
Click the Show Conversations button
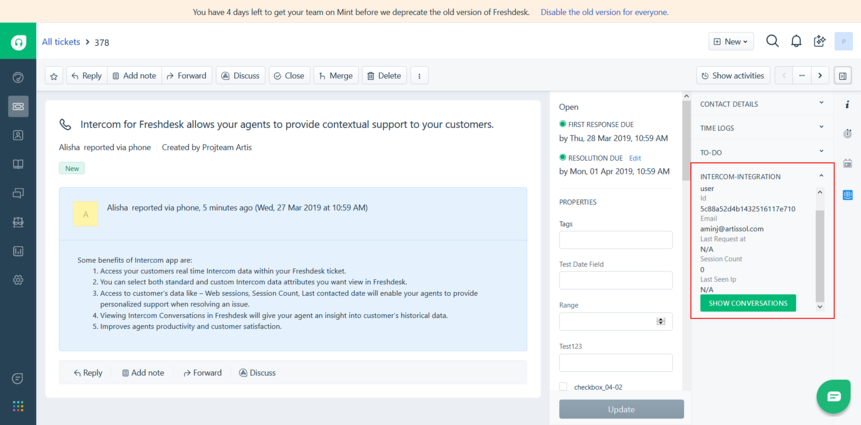pos(748,303)
